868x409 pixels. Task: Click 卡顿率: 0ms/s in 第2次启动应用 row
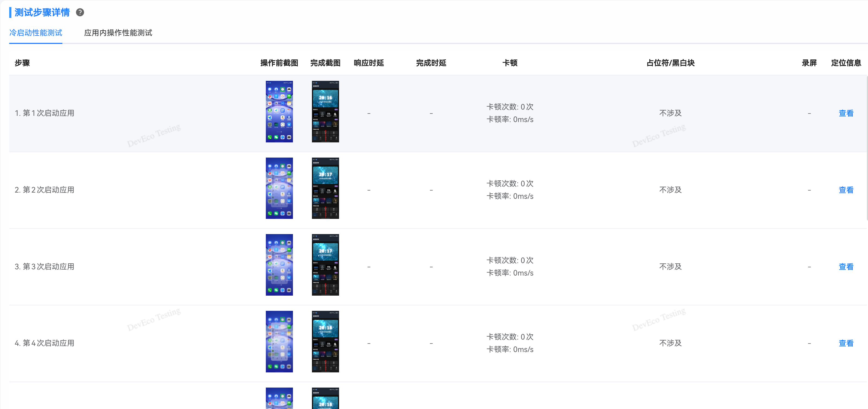point(510,196)
